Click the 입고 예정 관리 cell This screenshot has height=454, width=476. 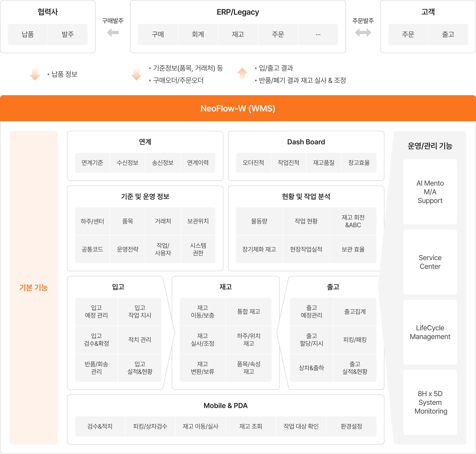(x=96, y=311)
